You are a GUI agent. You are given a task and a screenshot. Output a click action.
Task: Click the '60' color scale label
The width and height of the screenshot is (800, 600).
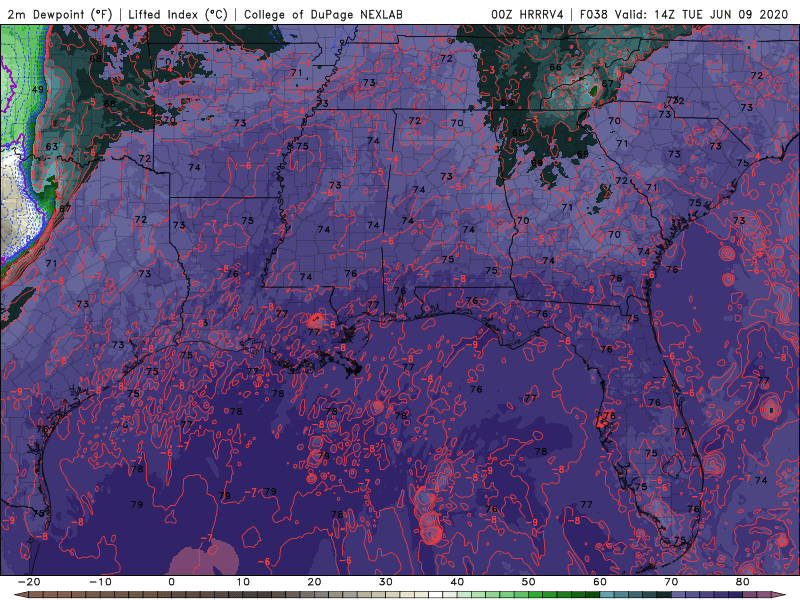coord(600,582)
